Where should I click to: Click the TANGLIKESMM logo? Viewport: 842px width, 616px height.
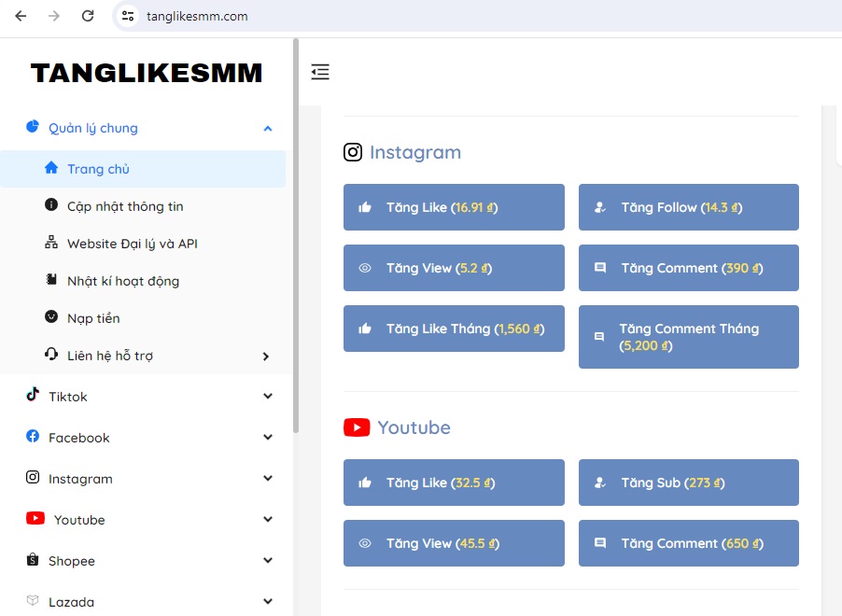point(146,73)
